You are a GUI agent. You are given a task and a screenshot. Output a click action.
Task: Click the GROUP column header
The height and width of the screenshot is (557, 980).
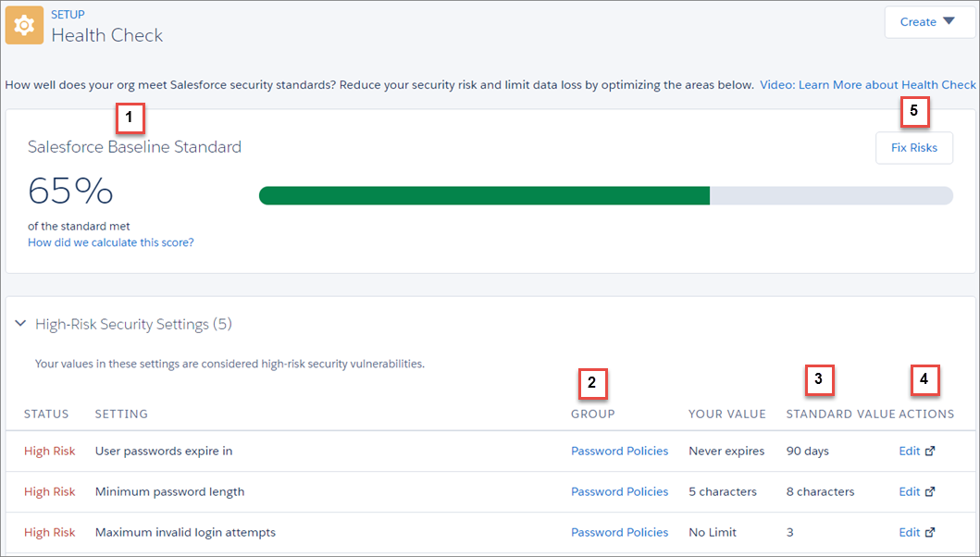tap(592, 414)
